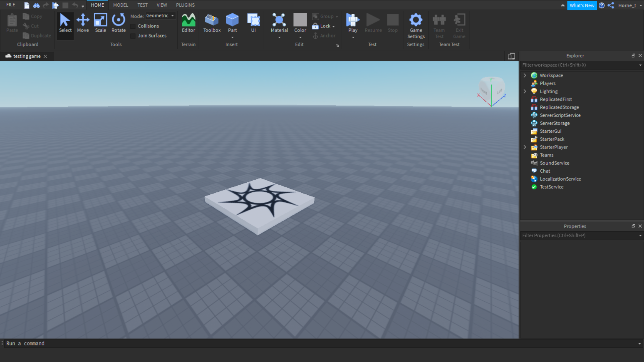Screen dimensions: 644x362
Task: Open the Color dropdown arrow
Action: pos(300,38)
